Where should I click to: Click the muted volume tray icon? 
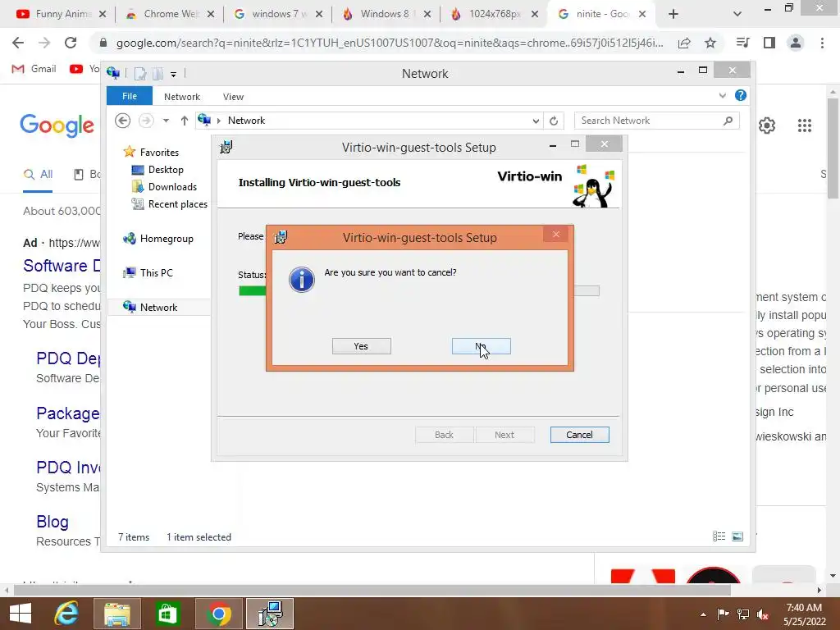[x=762, y=614]
